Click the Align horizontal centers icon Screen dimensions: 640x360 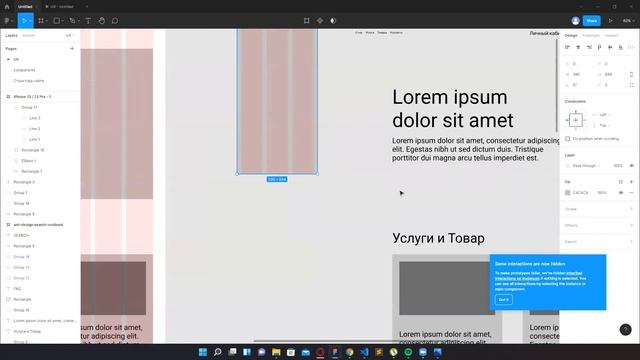(x=578, y=47)
